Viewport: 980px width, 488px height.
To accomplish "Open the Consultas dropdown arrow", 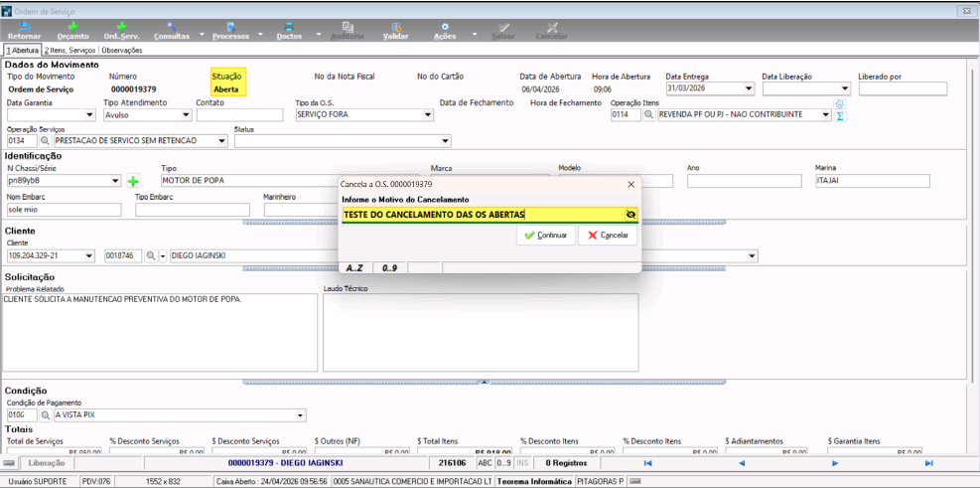I will tap(202, 36).
